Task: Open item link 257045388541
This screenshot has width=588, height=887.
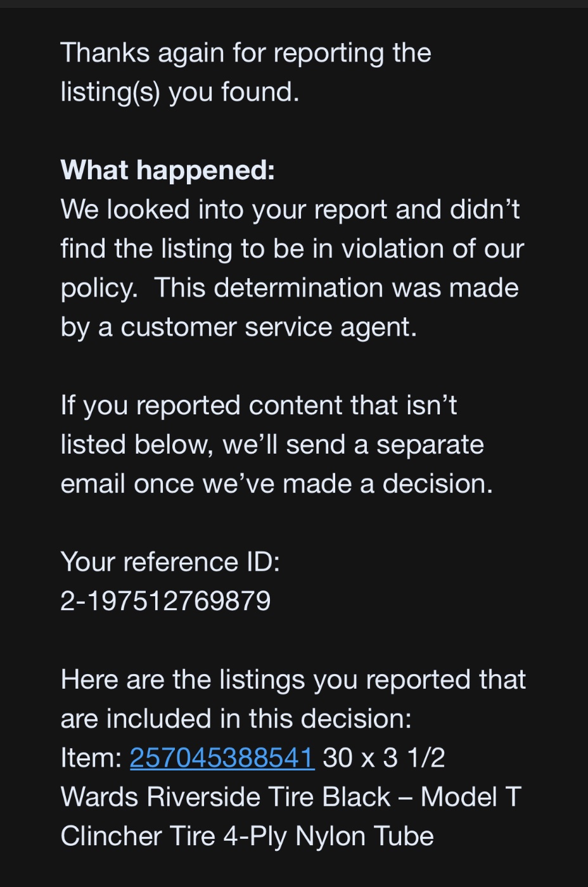Action: pos(222,758)
